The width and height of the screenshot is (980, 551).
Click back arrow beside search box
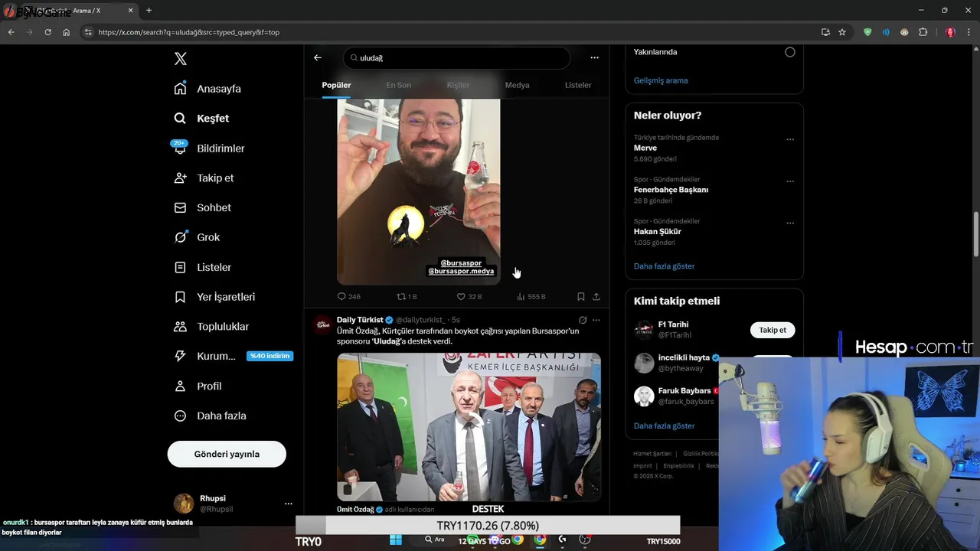[318, 57]
